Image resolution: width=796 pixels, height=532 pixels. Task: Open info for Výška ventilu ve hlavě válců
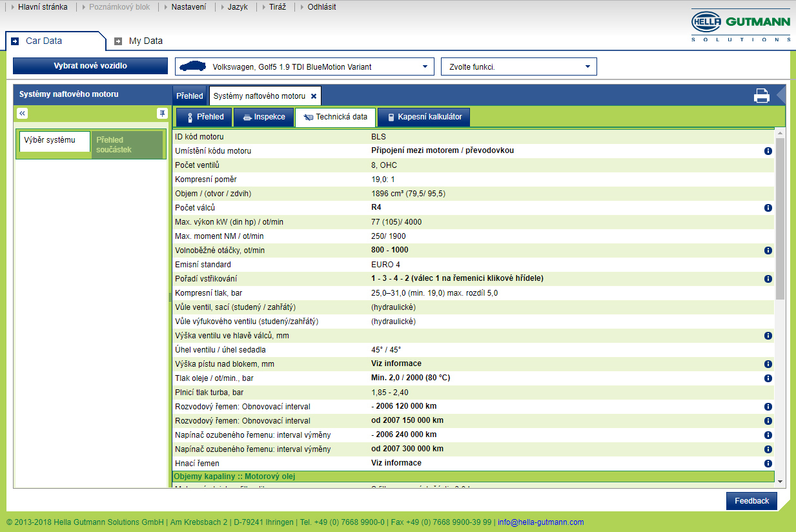click(768, 336)
